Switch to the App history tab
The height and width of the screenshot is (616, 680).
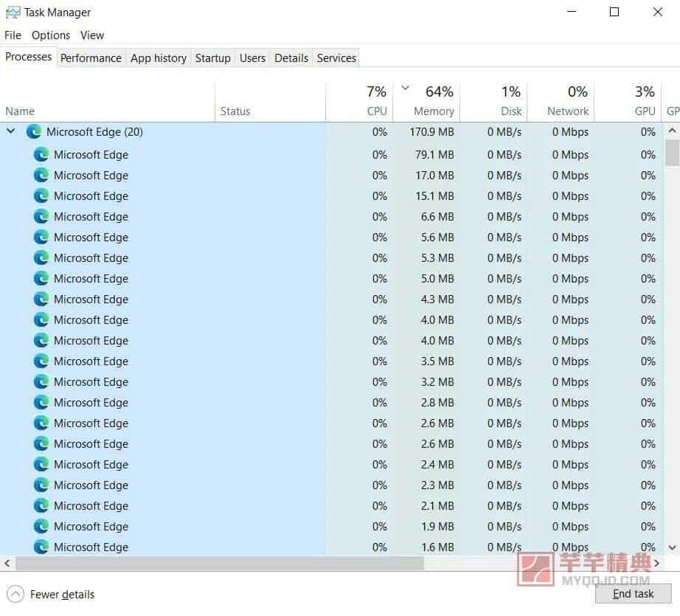point(159,58)
